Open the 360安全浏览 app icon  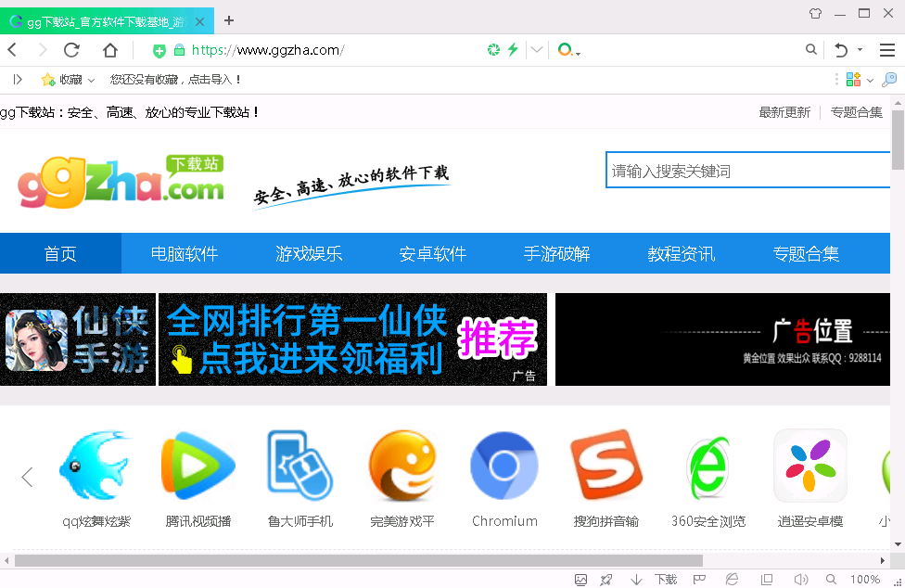click(708, 467)
